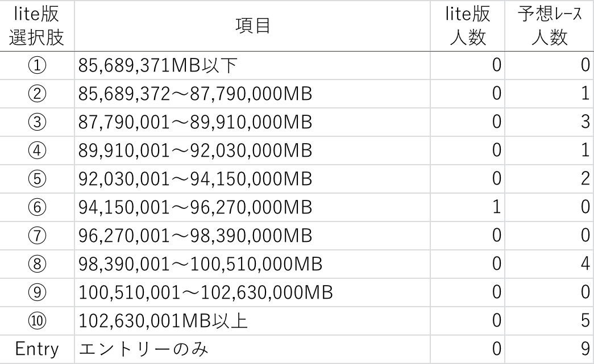This screenshot has width=594, height=364.
Task: Click the circled number ① cell
Action: 37,66
